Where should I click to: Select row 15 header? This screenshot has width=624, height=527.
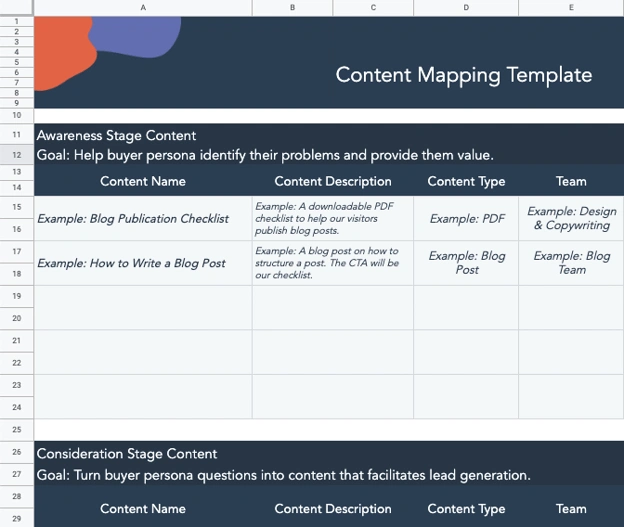click(x=17, y=207)
